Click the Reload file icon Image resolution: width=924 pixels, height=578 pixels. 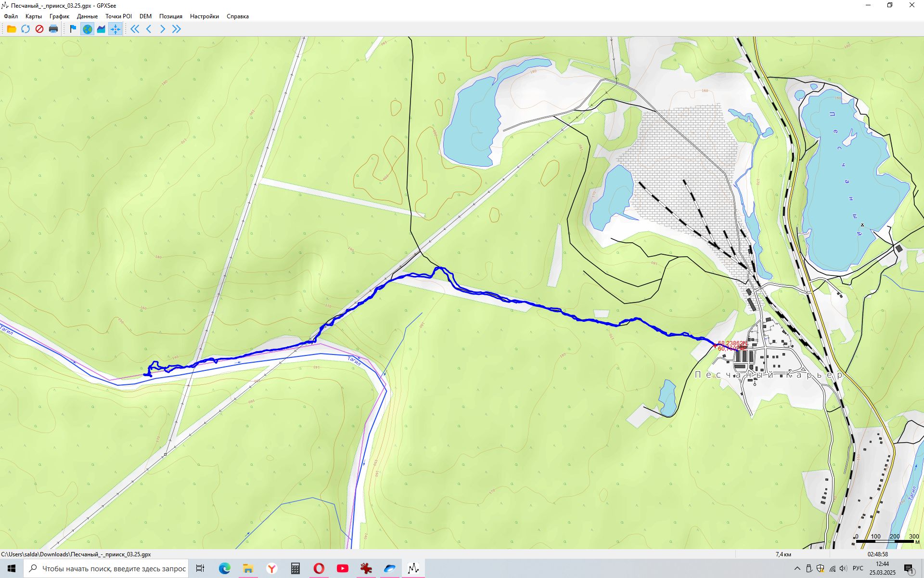point(26,29)
